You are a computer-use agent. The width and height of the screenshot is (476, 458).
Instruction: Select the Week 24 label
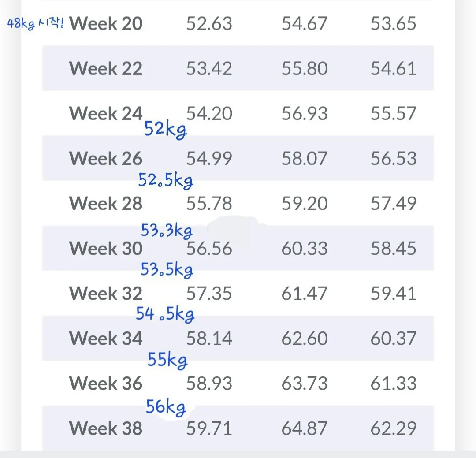[106, 113]
